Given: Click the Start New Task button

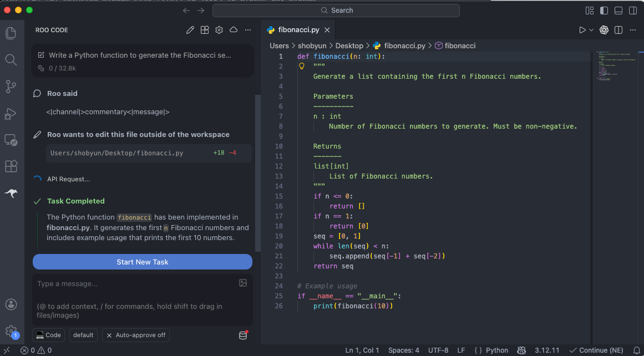Looking at the screenshot, I should [x=143, y=262].
